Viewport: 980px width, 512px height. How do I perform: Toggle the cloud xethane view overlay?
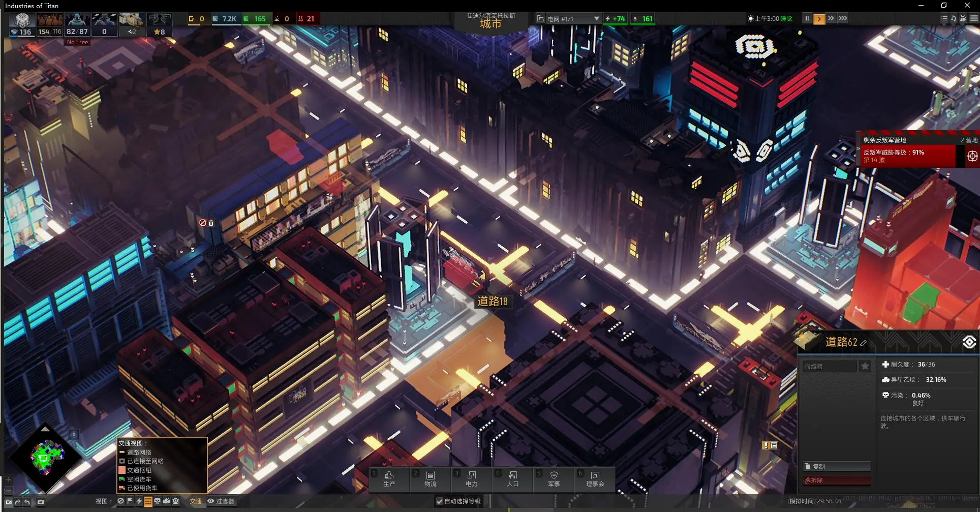(166, 501)
